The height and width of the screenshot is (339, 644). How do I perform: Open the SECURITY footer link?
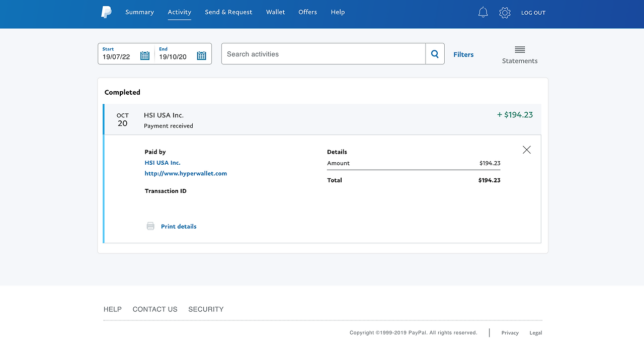coord(206,309)
